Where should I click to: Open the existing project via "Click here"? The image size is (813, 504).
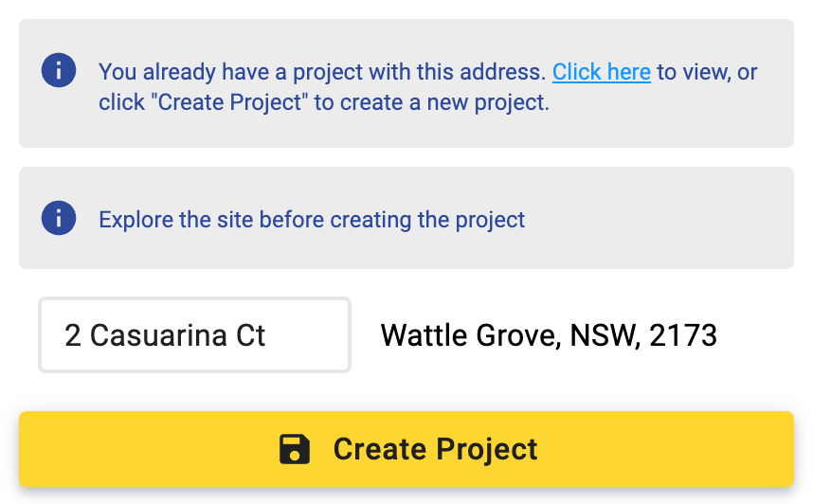pos(601,72)
